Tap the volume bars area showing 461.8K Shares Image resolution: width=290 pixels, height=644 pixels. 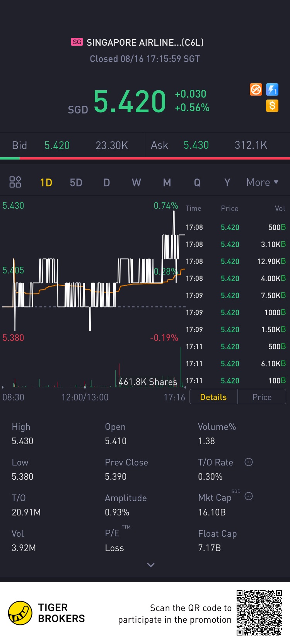(x=93, y=368)
